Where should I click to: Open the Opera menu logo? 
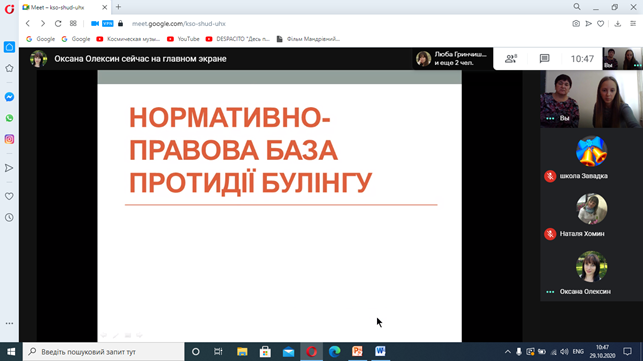pos(9,9)
